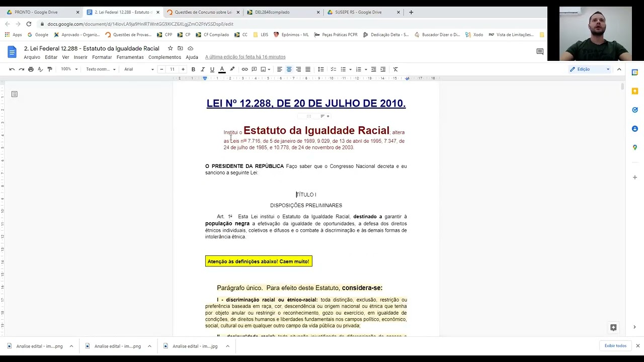The image size is (644, 362).
Task: Open the Inserir menu
Action: pyautogui.click(x=80, y=57)
